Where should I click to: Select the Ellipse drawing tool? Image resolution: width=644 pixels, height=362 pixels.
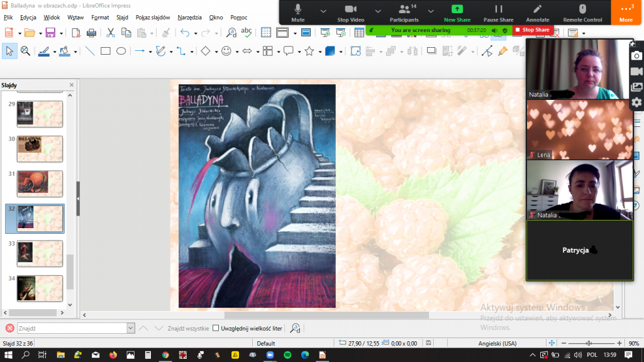coord(121,52)
